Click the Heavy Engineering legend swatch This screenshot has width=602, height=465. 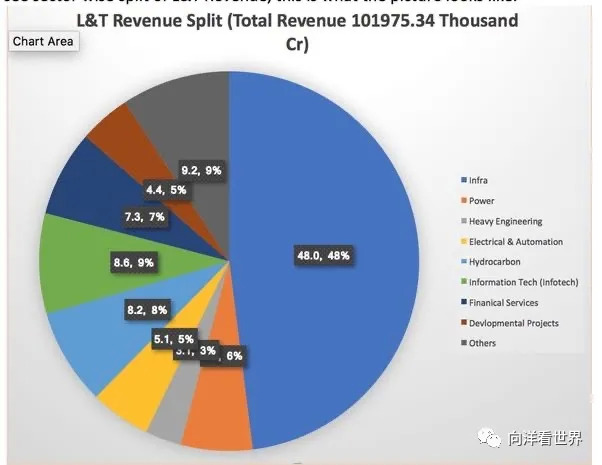pos(463,221)
